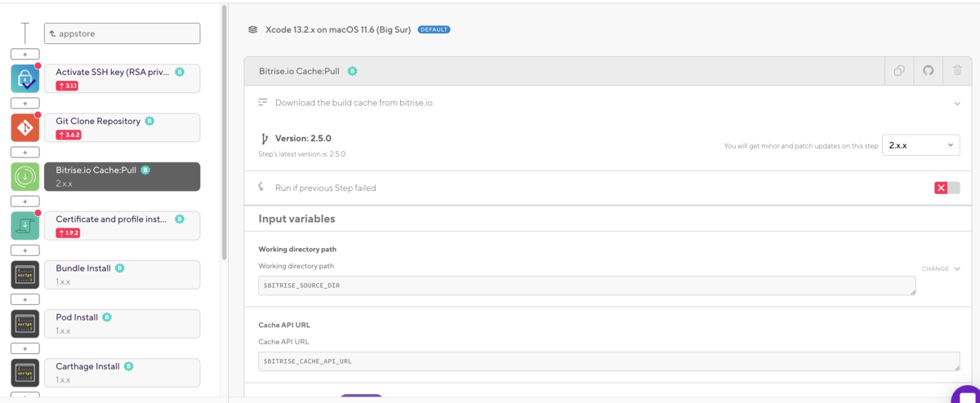Viewport: 980px width, 403px height.
Task: Click the run-if-failed icon beside Run if previous Step failed
Action: pos(261,188)
